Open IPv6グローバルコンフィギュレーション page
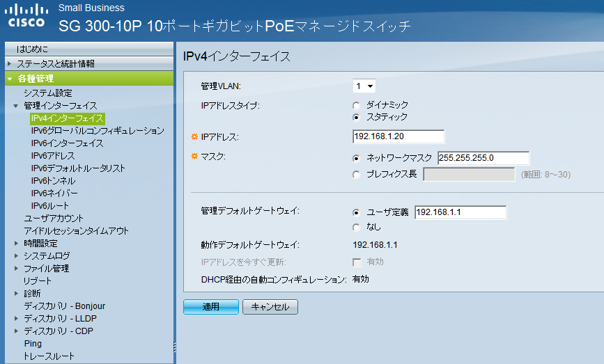604x364 pixels. pyautogui.click(x=98, y=131)
